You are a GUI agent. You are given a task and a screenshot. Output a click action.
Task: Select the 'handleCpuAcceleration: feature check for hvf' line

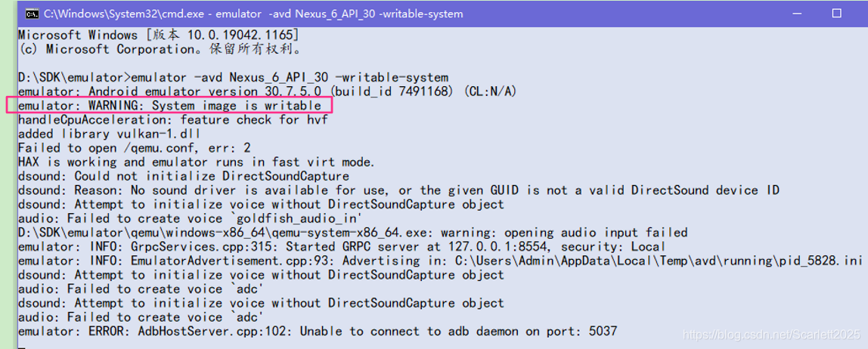tap(172, 119)
